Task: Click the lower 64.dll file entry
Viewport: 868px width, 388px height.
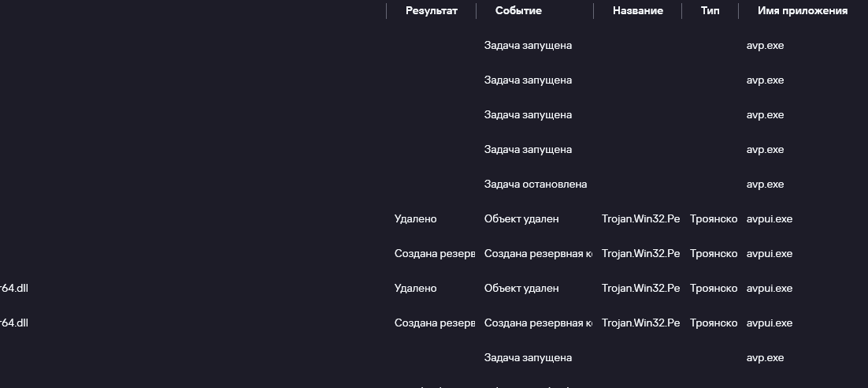Action: click(x=14, y=323)
